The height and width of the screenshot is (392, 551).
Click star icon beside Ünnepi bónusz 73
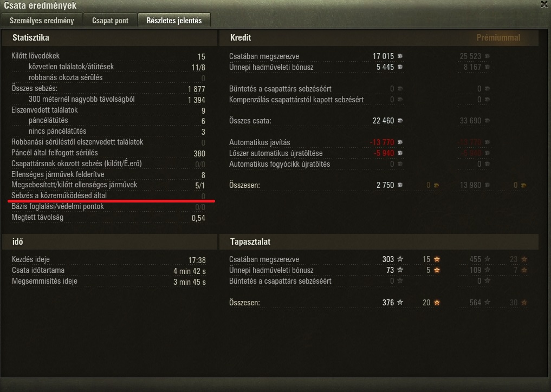point(400,270)
